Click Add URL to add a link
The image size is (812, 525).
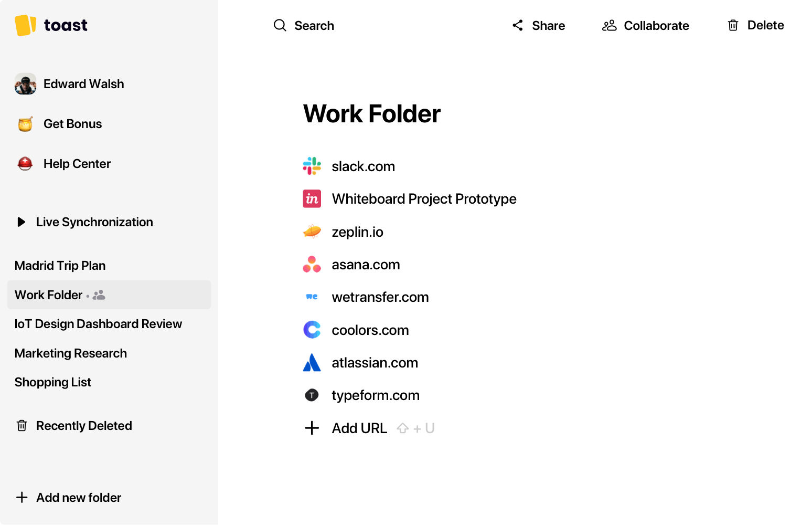click(359, 428)
